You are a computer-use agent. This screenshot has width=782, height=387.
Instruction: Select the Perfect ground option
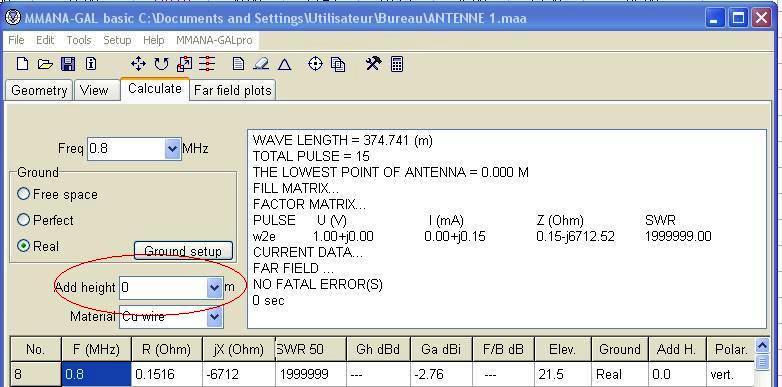23,219
